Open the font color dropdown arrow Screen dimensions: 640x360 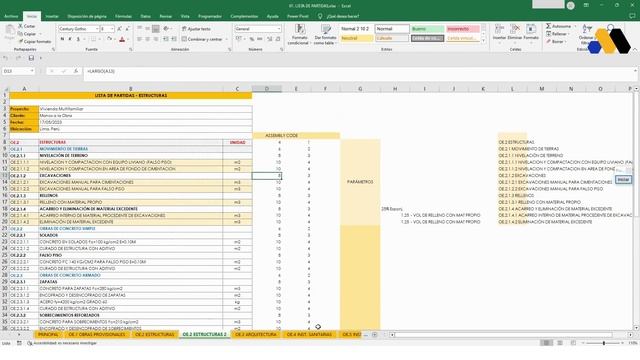pyautogui.click(x=128, y=39)
